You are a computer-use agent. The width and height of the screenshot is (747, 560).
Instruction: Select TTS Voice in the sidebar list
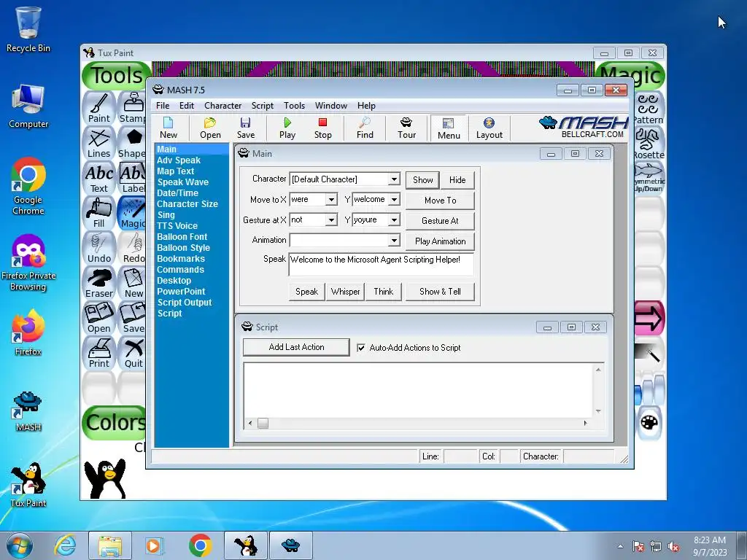click(x=177, y=226)
